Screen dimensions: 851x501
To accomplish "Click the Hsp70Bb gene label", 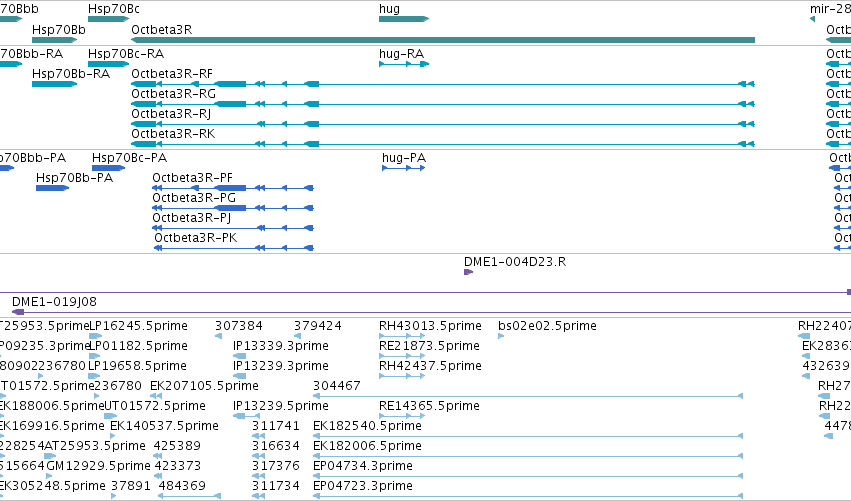I will coord(59,29).
